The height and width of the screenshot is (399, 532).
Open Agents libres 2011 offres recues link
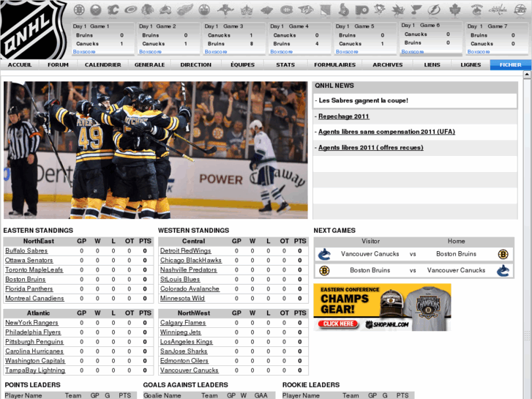370,148
